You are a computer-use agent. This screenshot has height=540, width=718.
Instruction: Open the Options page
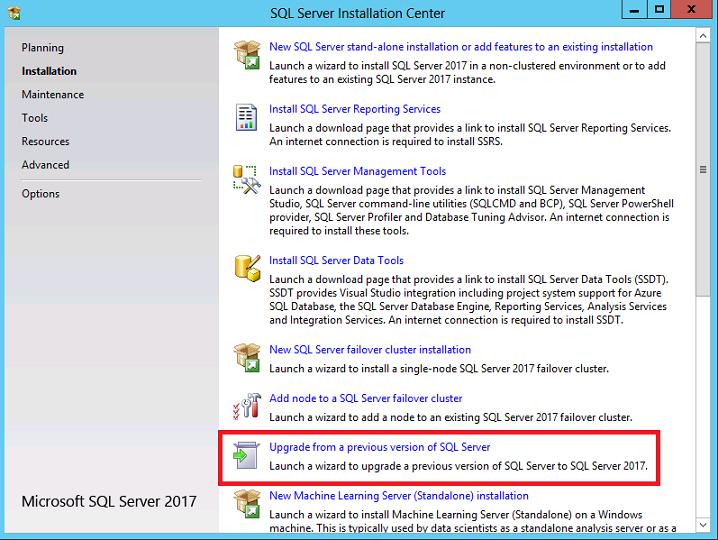tap(40, 194)
